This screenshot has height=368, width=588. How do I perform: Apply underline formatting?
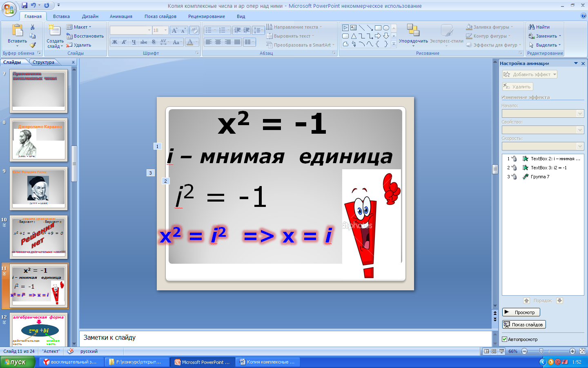[x=134, y=42]
